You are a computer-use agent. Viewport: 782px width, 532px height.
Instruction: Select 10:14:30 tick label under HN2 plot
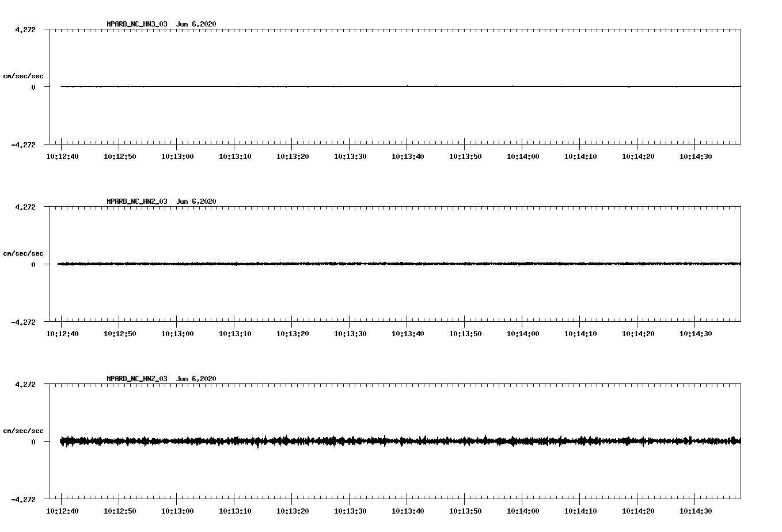(696, 334)
